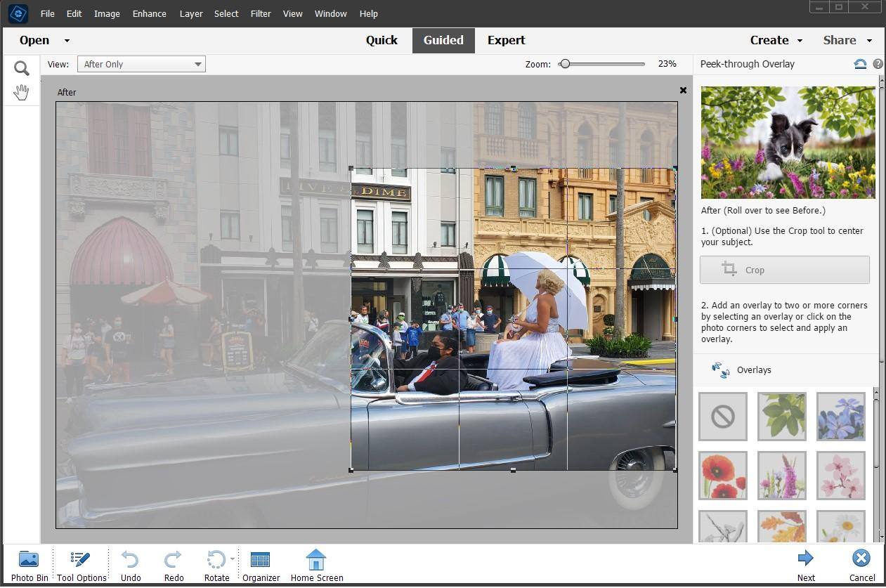
Task: Open the Share dropdown menu
Action: 847,40
